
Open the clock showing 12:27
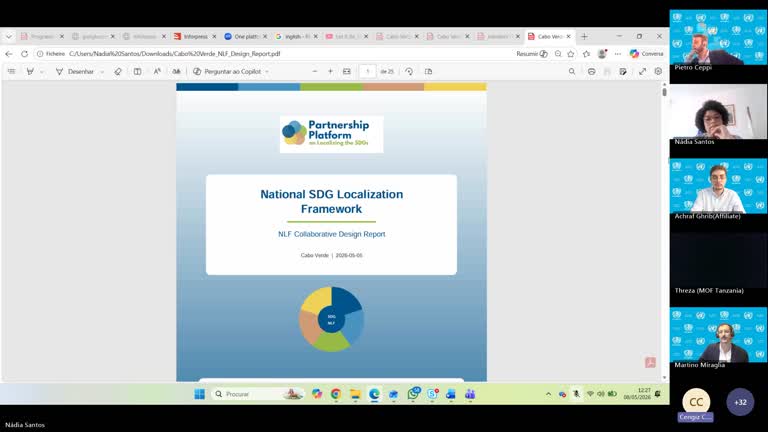(637, 394)
